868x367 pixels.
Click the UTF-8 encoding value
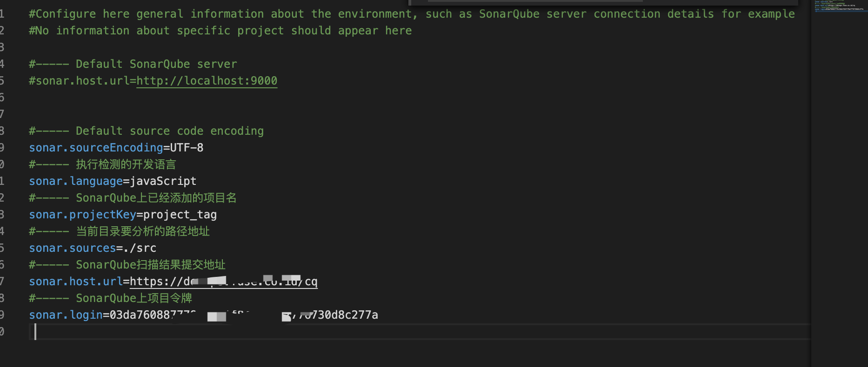click(187, 148)
